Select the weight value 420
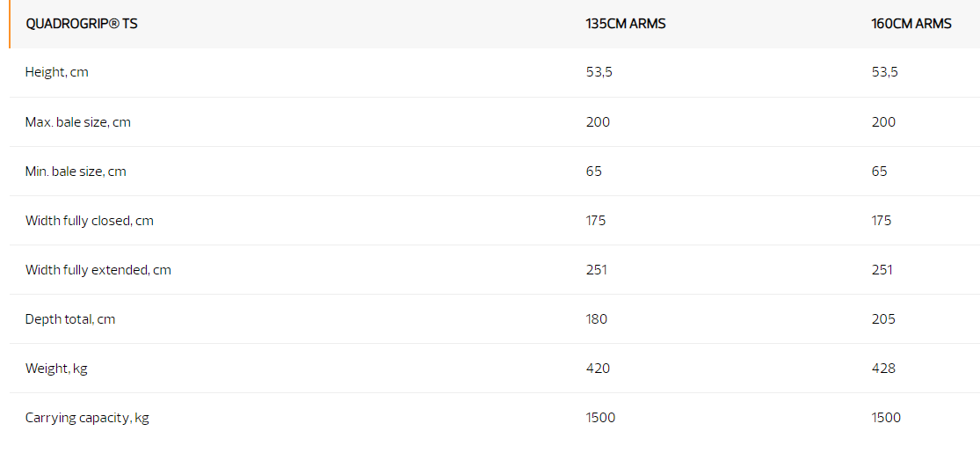This screenshot has width=980, height=453. [x=598, y=369]
